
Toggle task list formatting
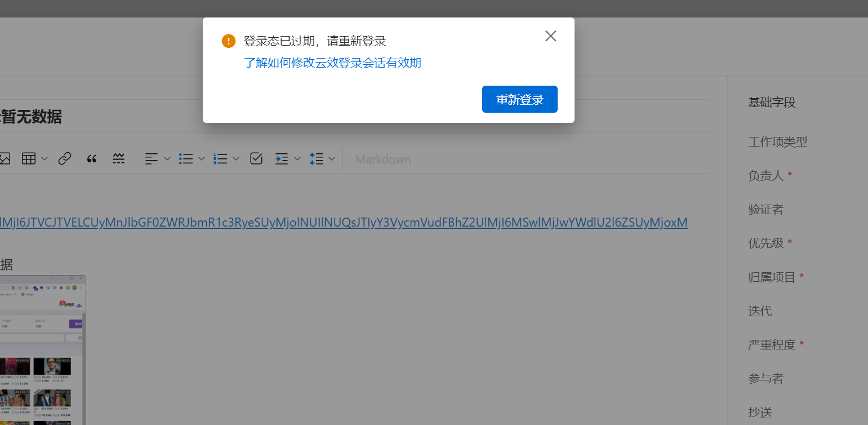tap(256, 158)
